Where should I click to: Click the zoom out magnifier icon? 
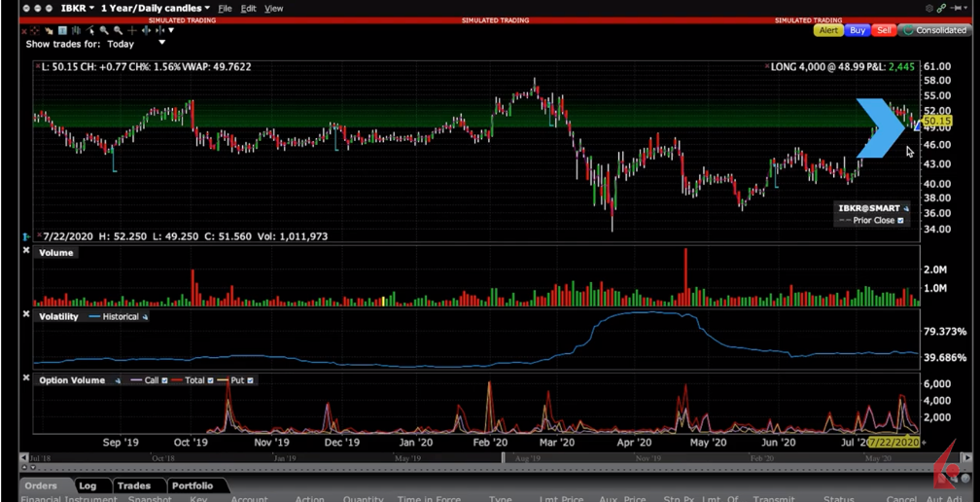[118, 30]
